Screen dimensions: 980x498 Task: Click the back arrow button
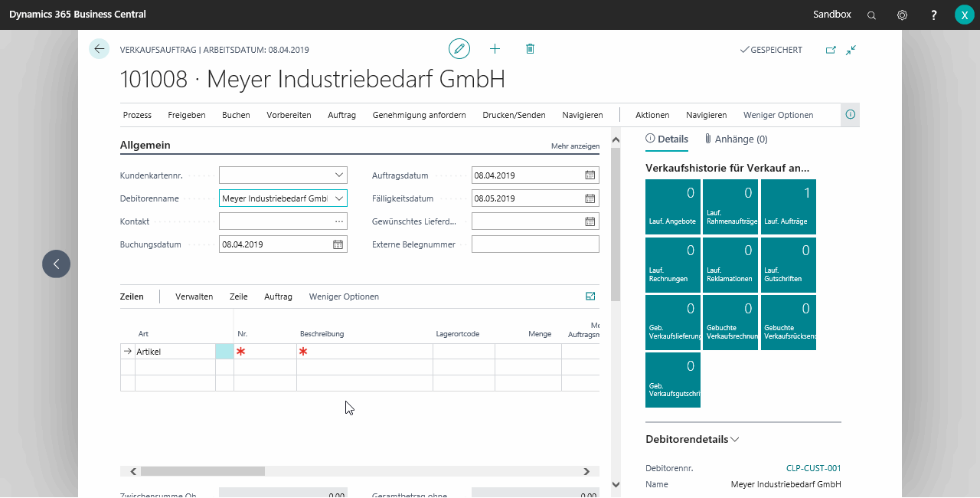[x=99, y=49]
